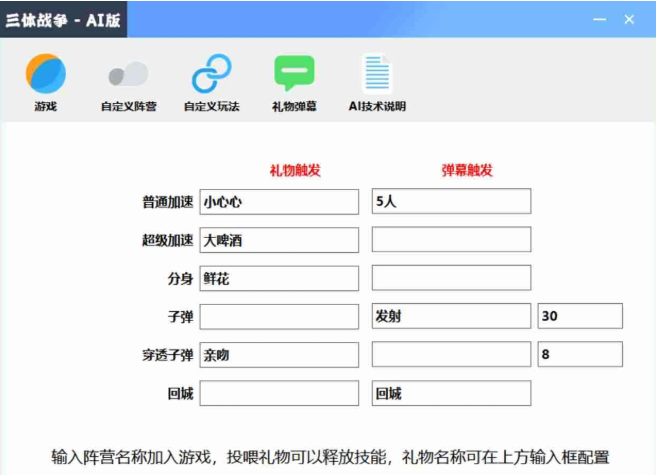Focus the empty 超级加速 danmaku trigger field
Viewport: 656px width, 475px height.
[451, 240]
